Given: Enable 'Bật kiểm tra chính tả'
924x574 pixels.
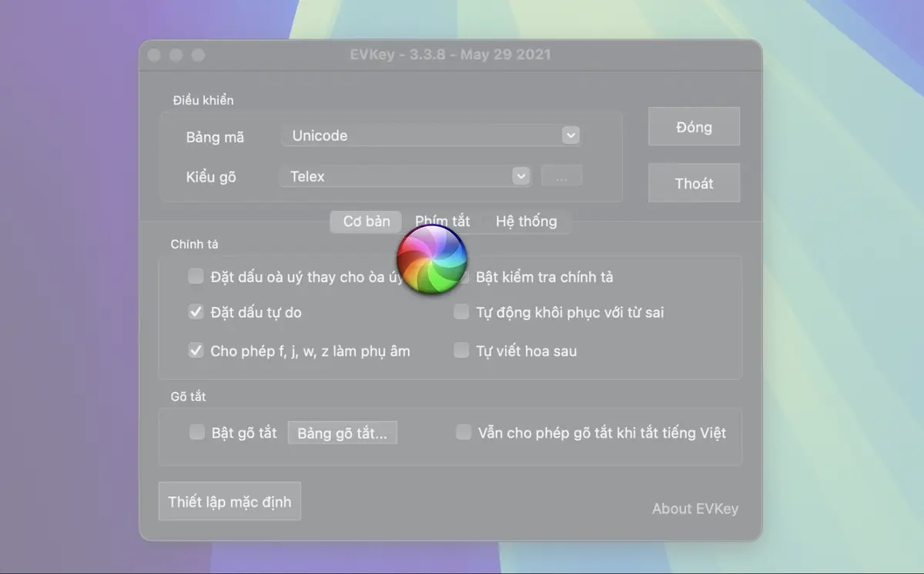Looking at the screenshot, I should pos(461,276).
